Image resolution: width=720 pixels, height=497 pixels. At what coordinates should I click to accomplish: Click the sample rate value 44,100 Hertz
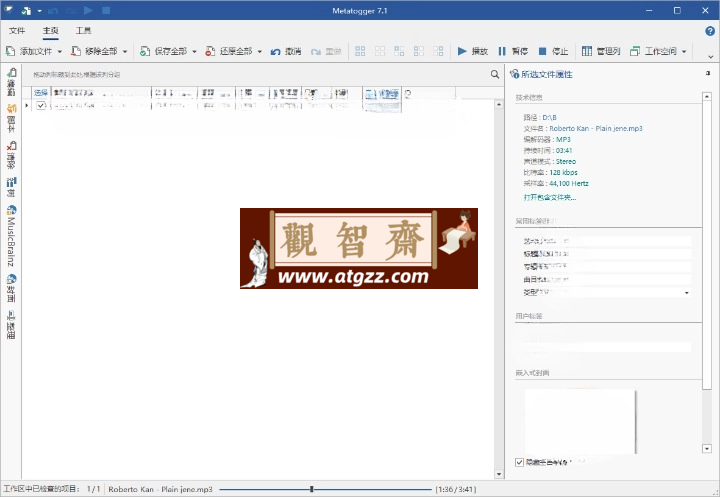(x=569, y=184)
